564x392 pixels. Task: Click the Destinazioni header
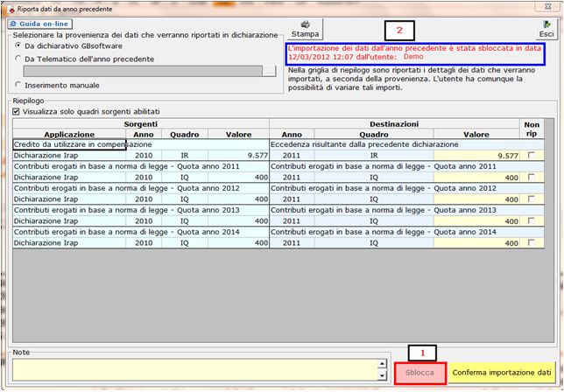(394, 124)
